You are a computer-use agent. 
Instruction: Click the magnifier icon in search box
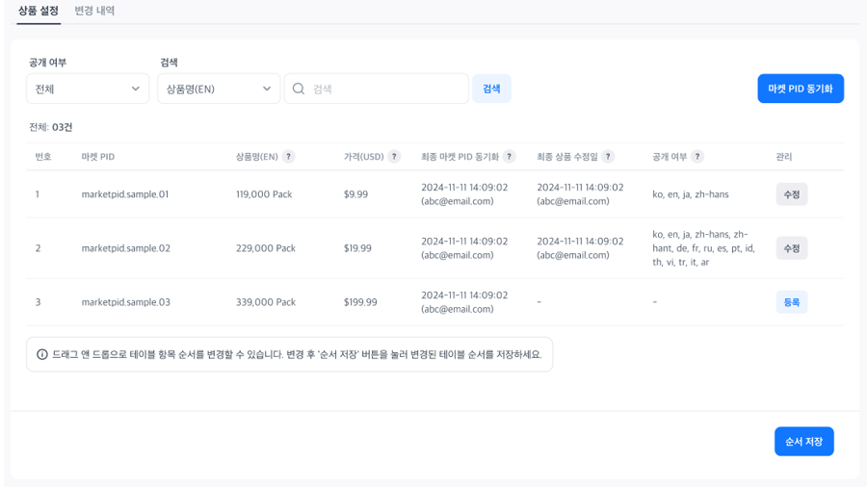[x=299, y=89]
